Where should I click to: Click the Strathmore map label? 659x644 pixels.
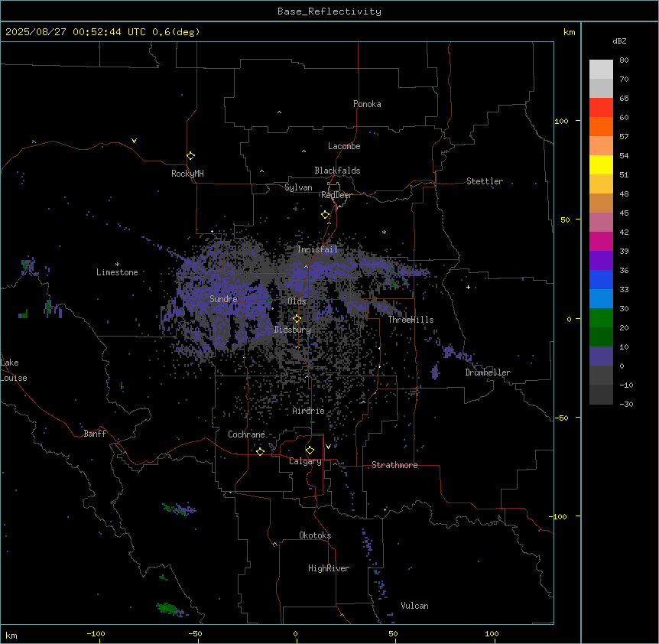pyautogui.click(x=394, y=465)
